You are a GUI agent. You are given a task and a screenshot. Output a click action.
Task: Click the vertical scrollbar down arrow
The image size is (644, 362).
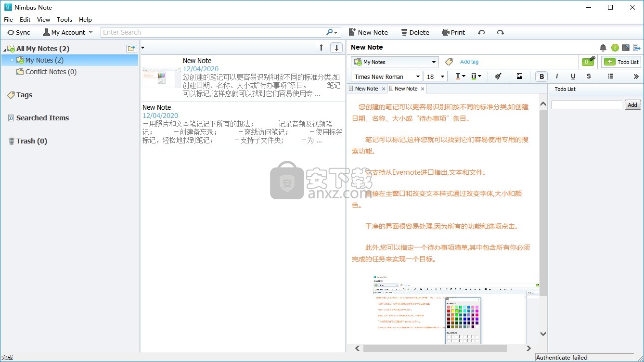click(543, 333)
